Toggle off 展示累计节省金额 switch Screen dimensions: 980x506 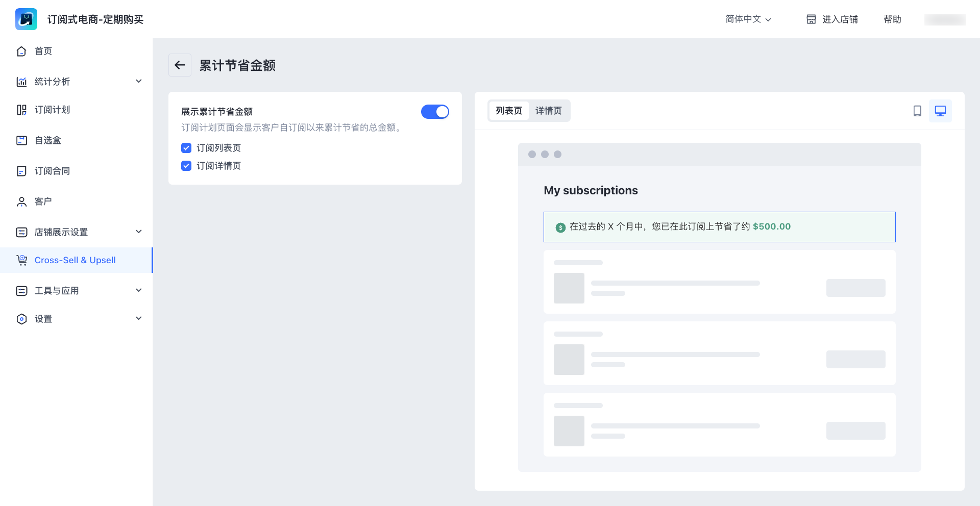tap(435, 112)
